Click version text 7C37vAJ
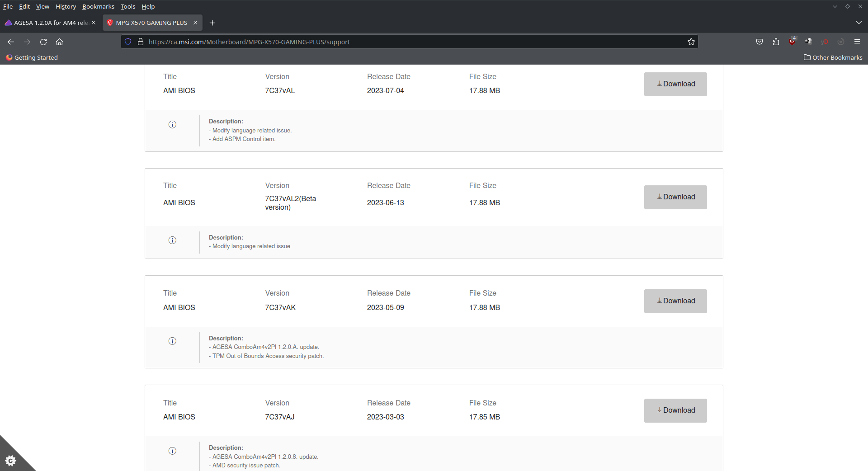The image size is (868, 471). 280,417
